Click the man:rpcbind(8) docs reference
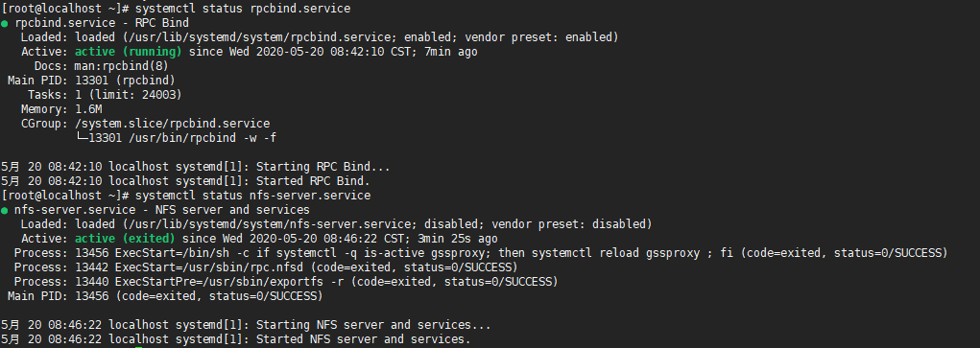This screenshot has width=980, height=348. click(122, 66)
